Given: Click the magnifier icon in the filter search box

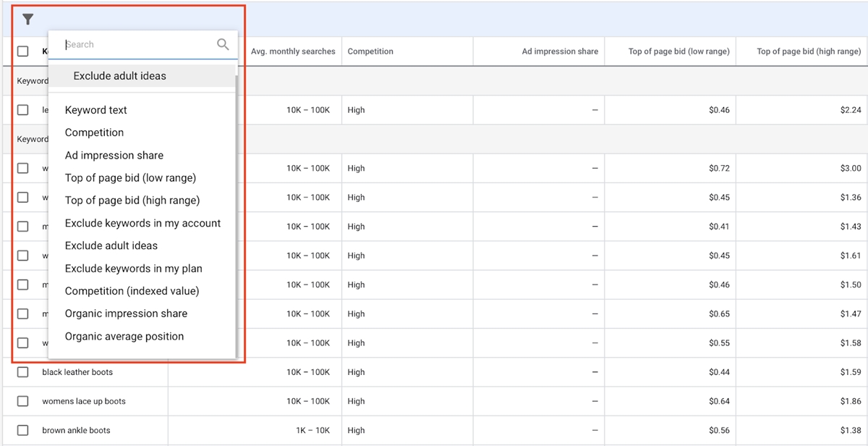Looking at the screenshot, I should click(x=223, y=44).
